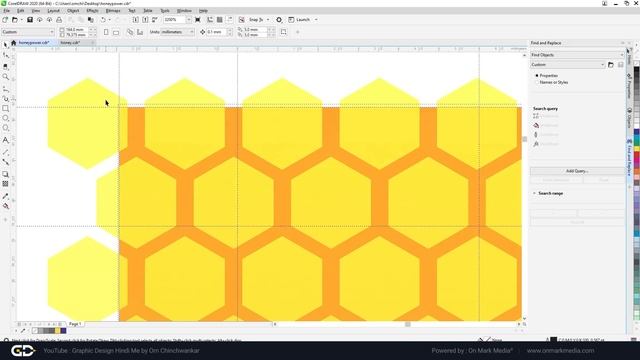Screen dimensions: 640x360
Task: Click the Add Query button
Action: pyautogui.click(x=577, y=171)
